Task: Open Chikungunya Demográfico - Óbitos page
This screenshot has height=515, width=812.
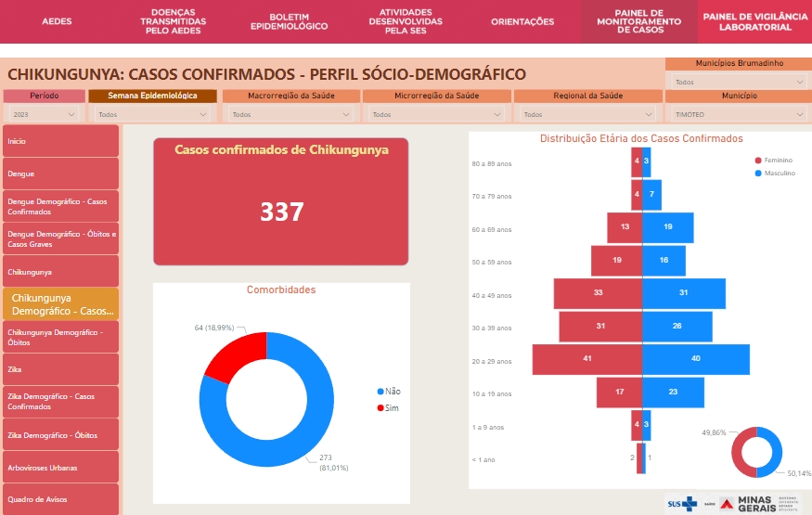Action: coord(61,337)
